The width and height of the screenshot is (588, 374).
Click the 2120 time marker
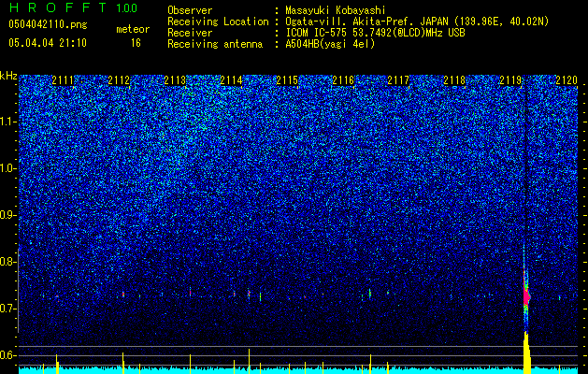(x=566, y=80)
